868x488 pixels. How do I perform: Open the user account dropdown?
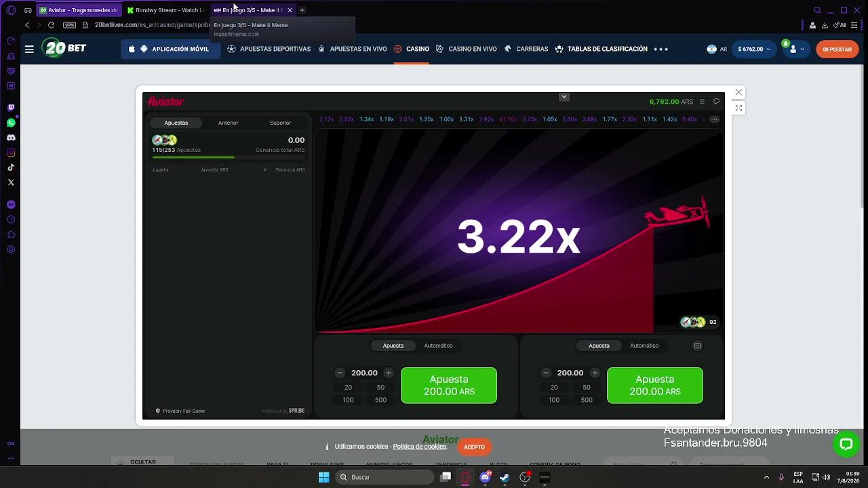point(796,49)
